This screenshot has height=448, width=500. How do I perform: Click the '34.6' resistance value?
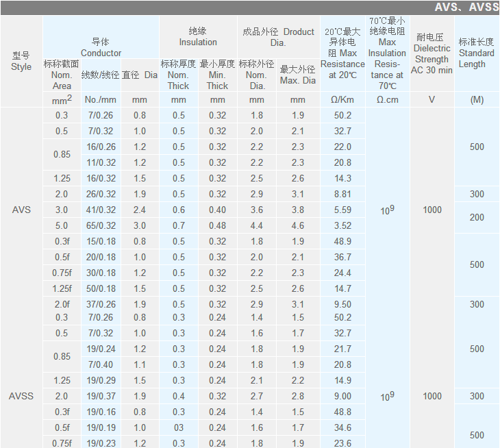(x=342, y=427)
